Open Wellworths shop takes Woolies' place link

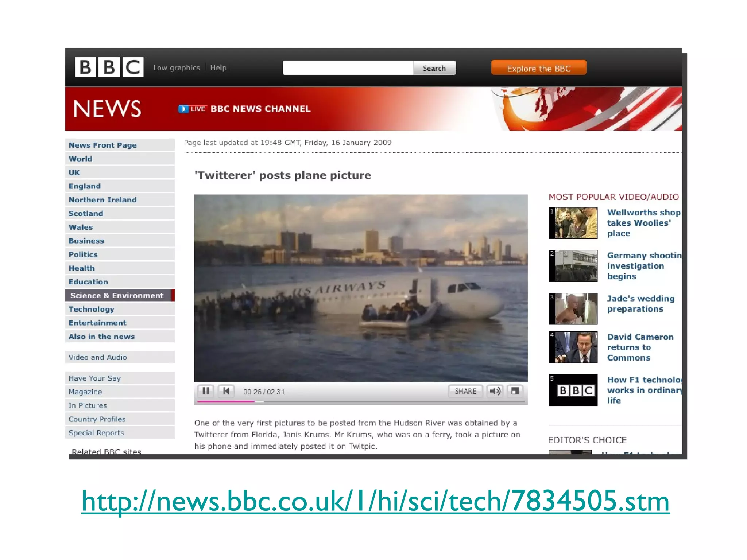(x=644, y=223)
